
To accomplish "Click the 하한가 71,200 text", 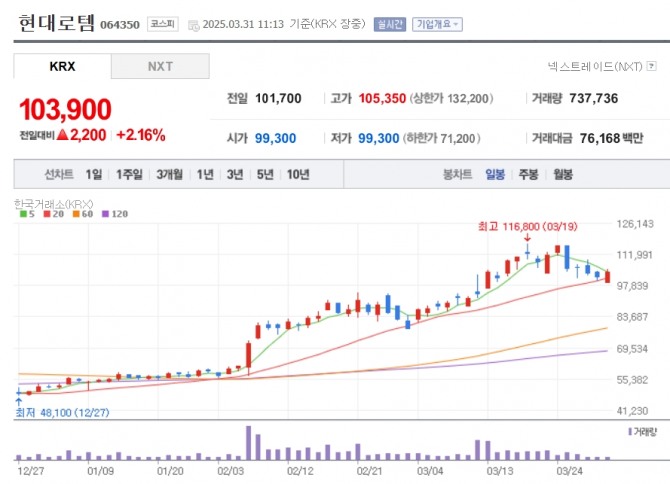I will (441, 138).
